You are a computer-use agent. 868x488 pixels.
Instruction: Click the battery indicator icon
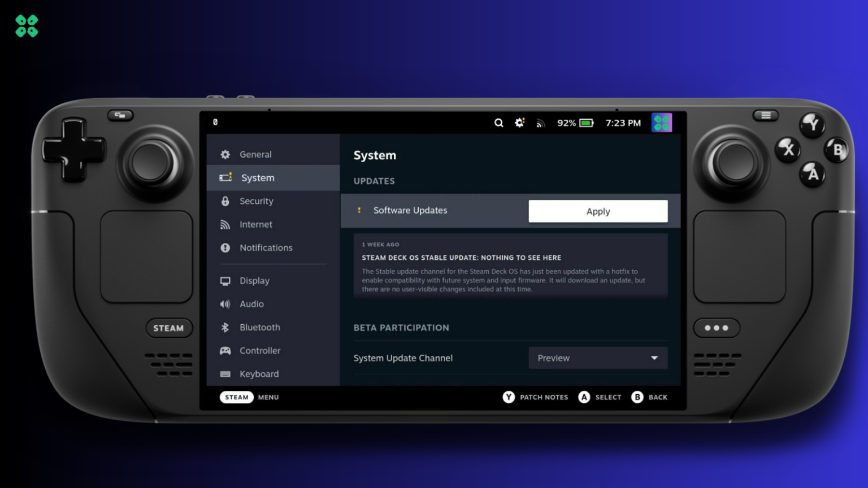click(x=587, y=123)
